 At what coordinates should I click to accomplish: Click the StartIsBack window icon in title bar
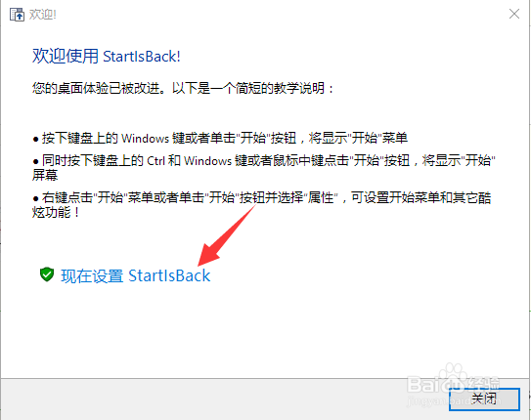click(17, 15)
